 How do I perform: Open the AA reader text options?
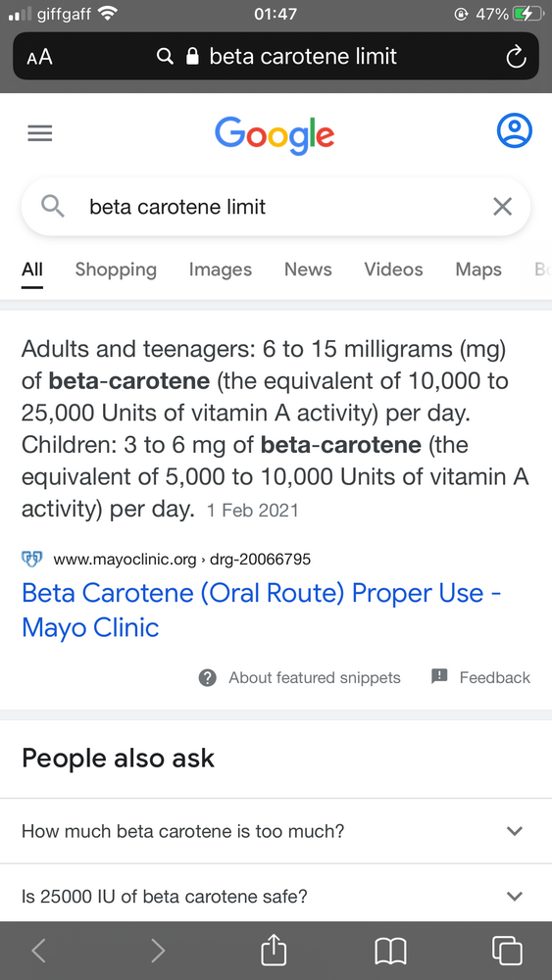point(39,57)
